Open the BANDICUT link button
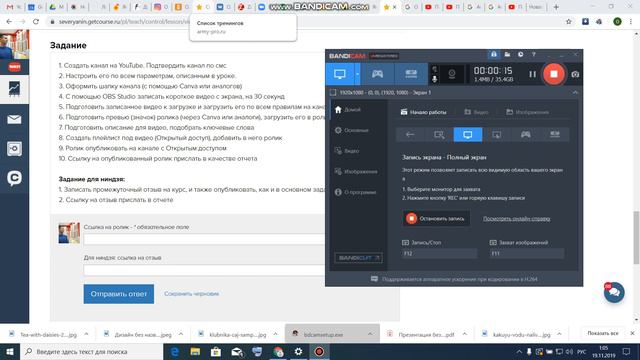 pyautogui.click(x=358, y=258)
